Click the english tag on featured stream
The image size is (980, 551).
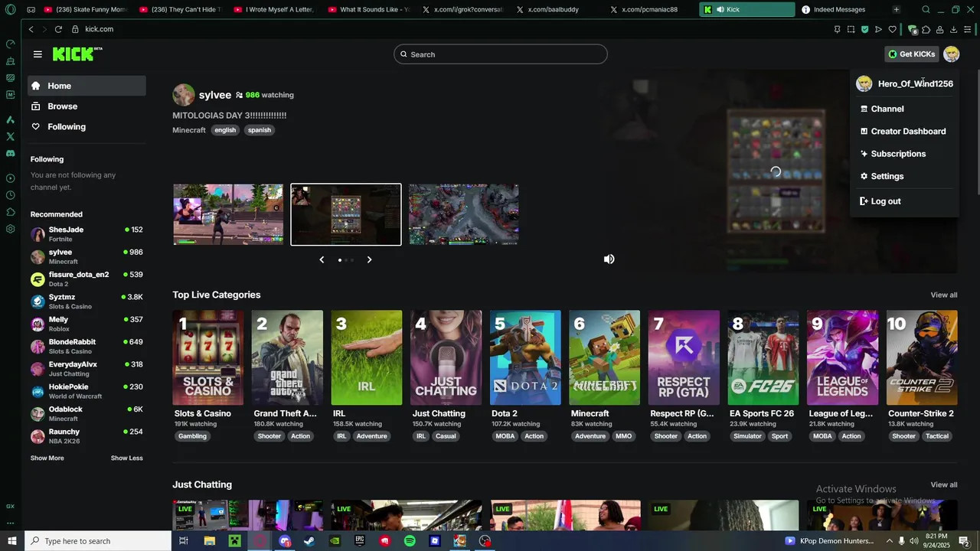[225, 130]
